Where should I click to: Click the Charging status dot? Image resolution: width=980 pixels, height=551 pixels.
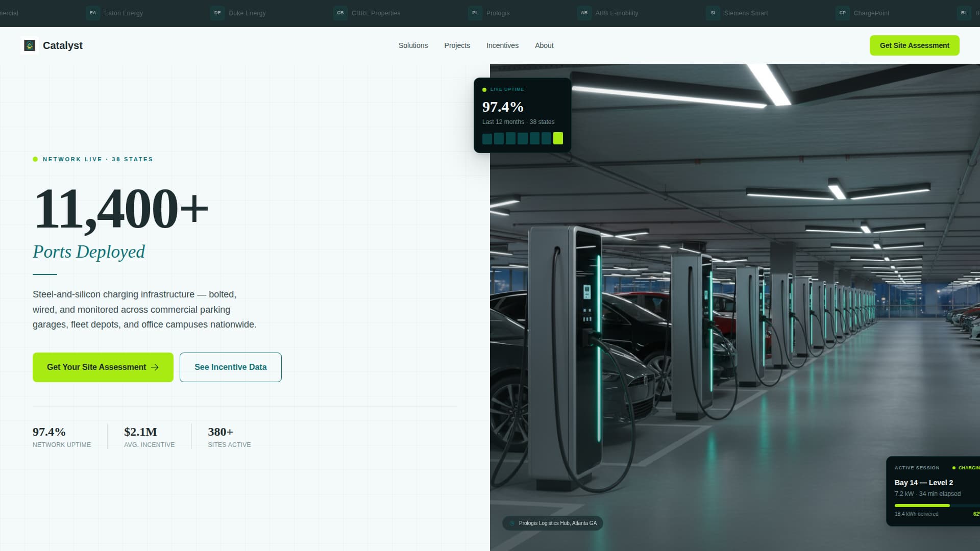click(954, 468)
